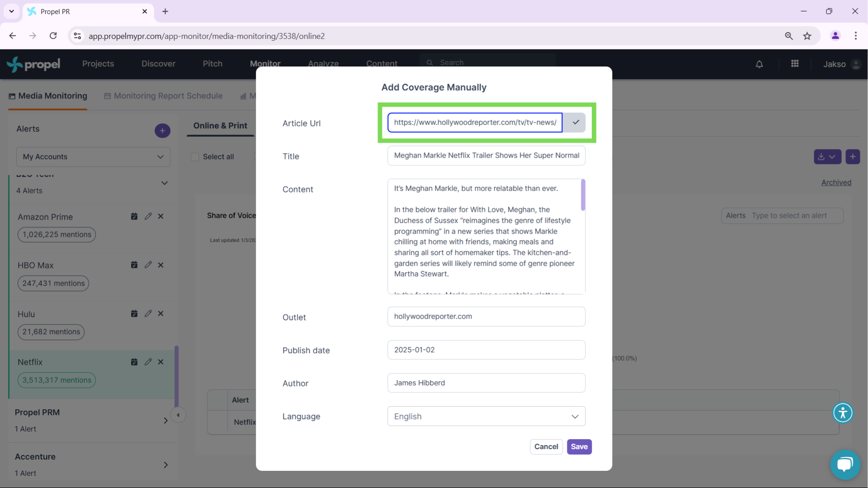The width and height of the screenshot is (868, 488).
Task: Click the purple add coverage plus button
Action: (853, 157)
